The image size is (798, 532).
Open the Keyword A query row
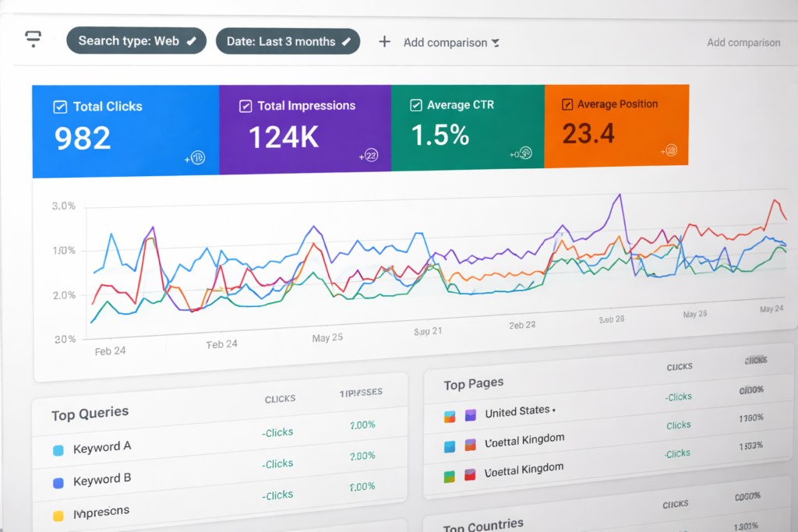point(102,447)
